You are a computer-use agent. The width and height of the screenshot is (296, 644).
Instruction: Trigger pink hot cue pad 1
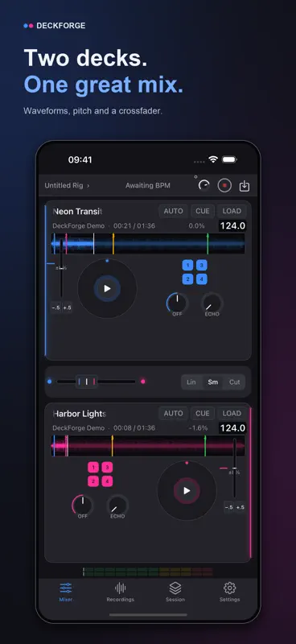93,468
